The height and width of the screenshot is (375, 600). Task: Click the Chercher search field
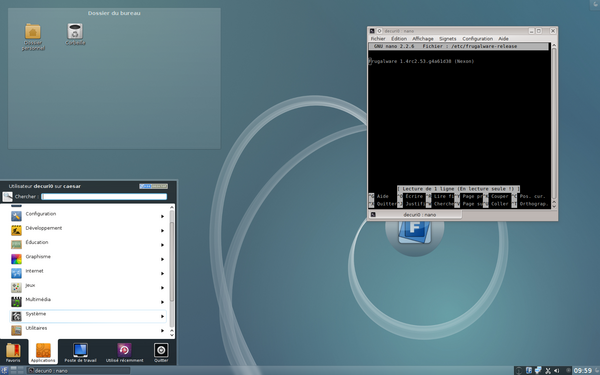[x=104, y=196]
